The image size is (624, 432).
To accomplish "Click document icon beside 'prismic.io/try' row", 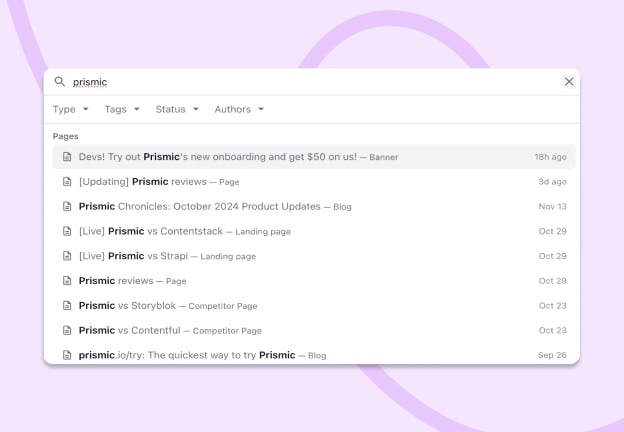I will 67,355.
